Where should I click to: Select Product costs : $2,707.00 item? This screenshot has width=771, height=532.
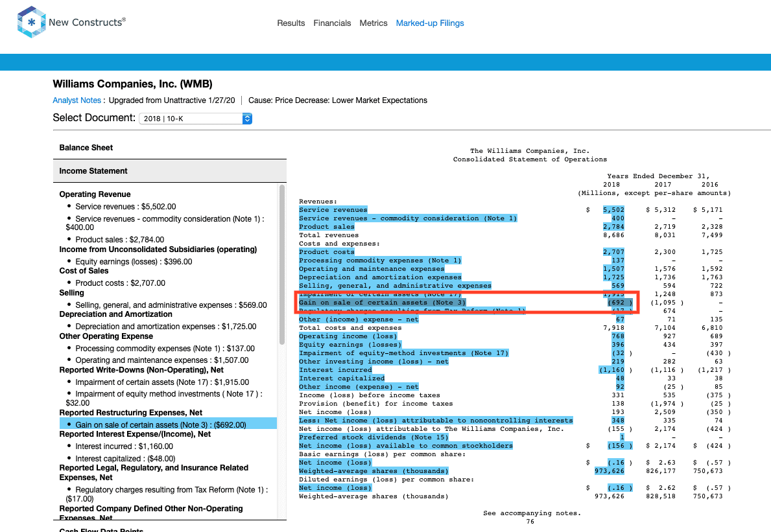pos(120,283)
